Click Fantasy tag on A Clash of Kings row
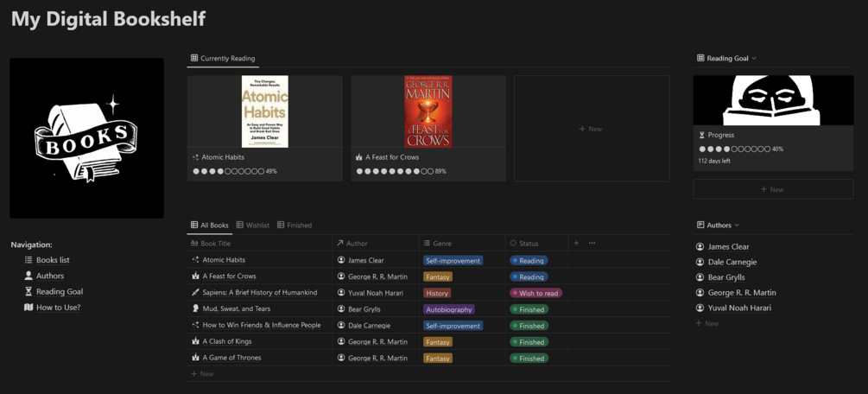Image resolution: width=868 pixels, height=394 pixels. (x=438, y=342)
